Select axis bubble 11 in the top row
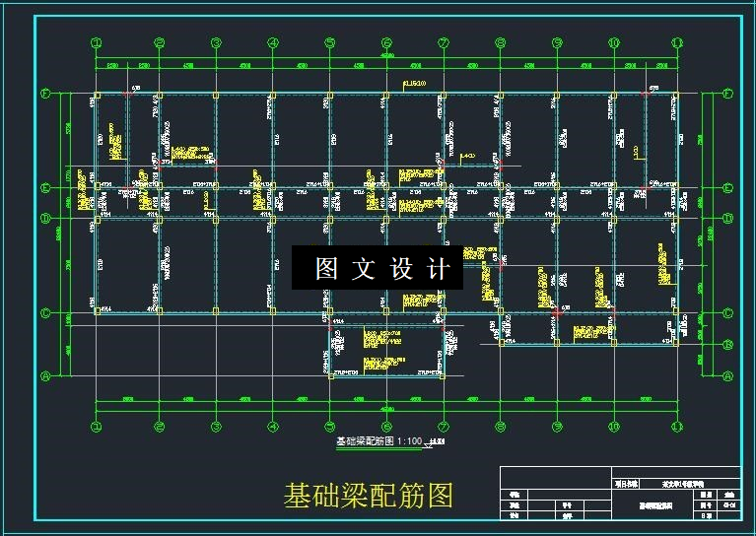 tap(677, 43)
